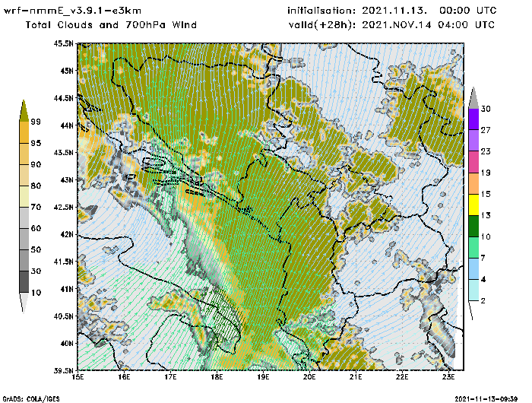The width and height of the screenshot is (532, 403).
Task: Select the orange 15–19 wind legend swatch
Action: click(473, 183)
